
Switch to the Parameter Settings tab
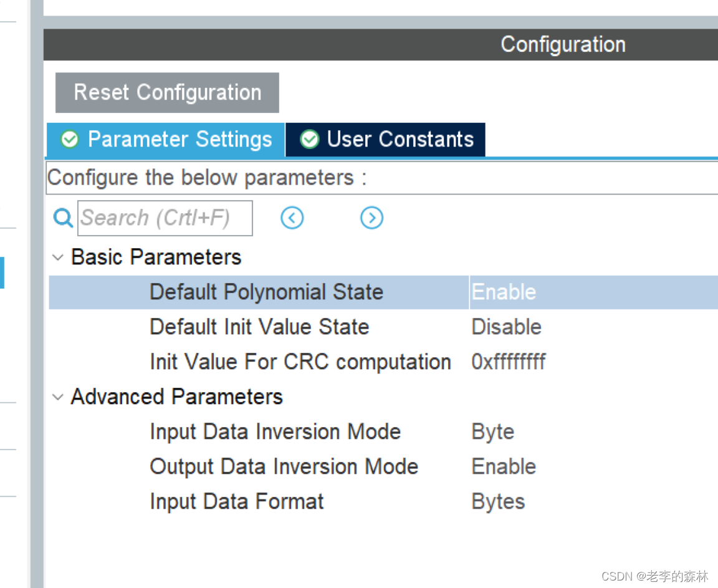point(166,140)
